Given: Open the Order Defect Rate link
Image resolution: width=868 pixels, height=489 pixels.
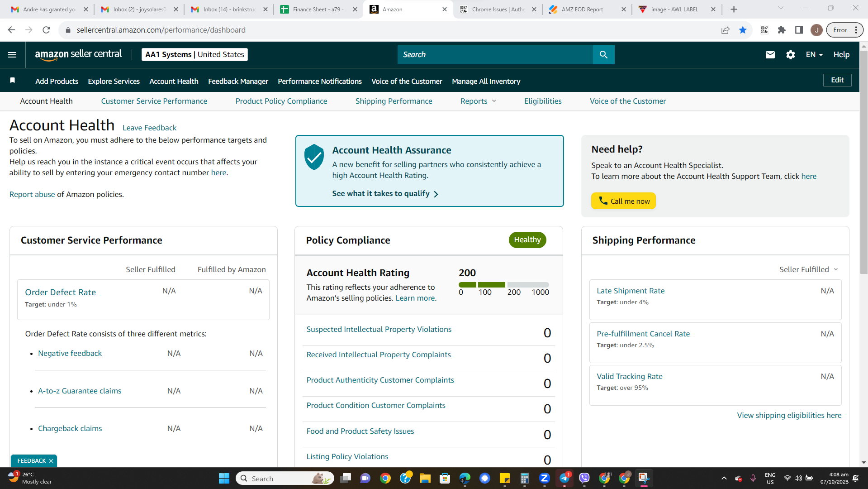Looking at the screenshot, I should click(60, 292).
